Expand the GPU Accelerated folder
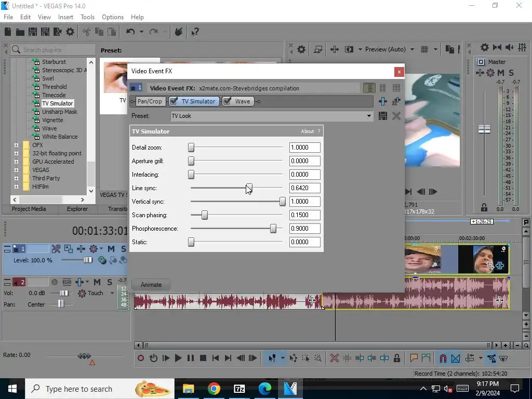532x399 pixels. [16, 162]
